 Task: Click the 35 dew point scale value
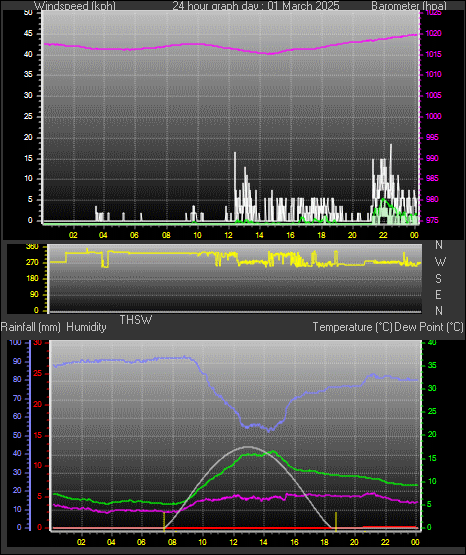pos(432,366)
